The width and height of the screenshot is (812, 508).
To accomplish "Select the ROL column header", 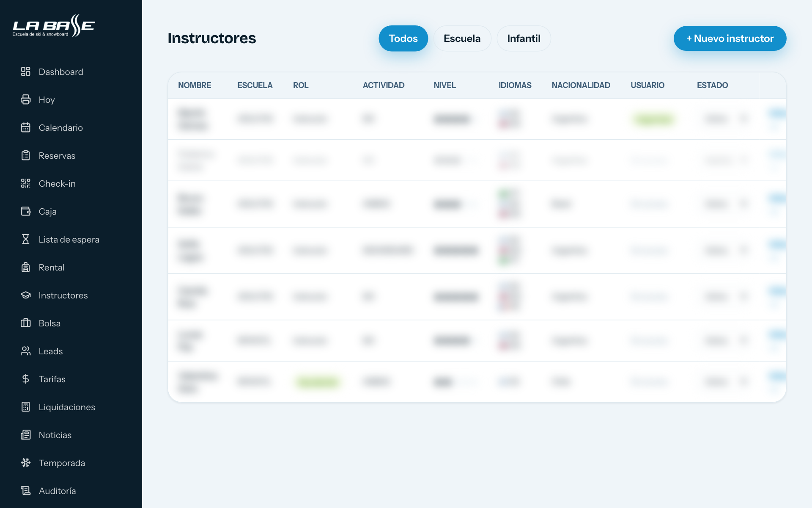I will pos(301,86).
